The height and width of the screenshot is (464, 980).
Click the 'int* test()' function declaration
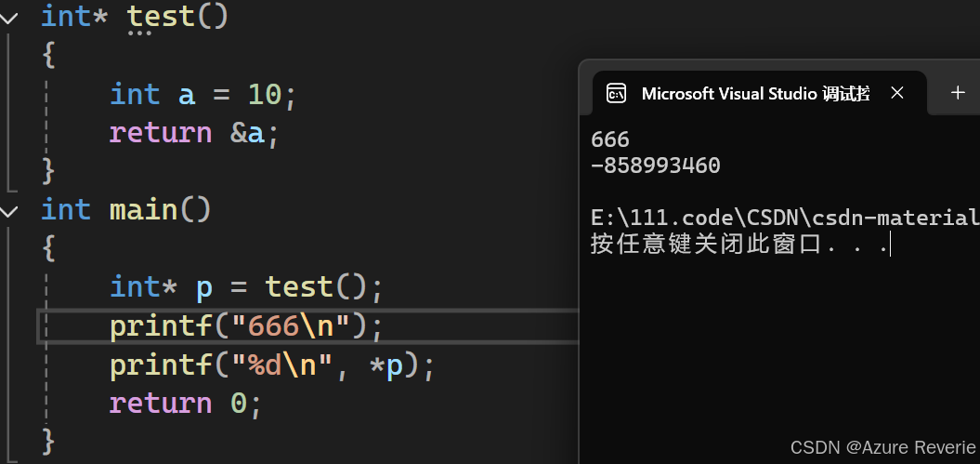[x=135, y=17]
